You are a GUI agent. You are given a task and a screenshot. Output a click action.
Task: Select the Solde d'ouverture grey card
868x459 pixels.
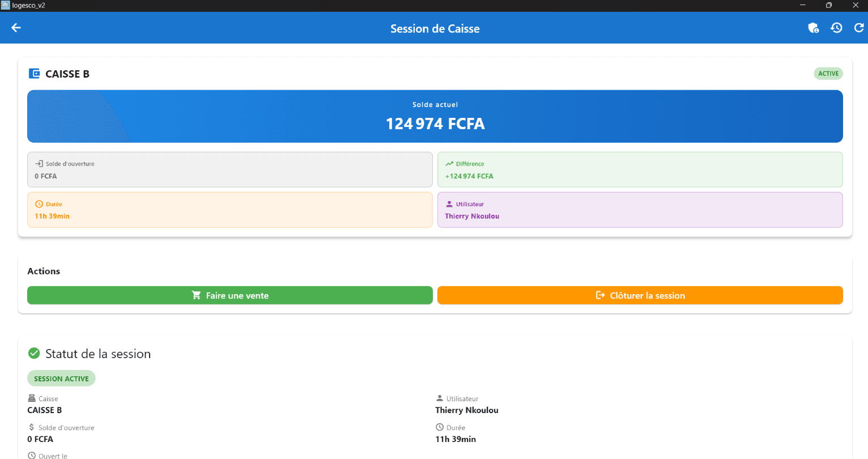coord(230,169)
